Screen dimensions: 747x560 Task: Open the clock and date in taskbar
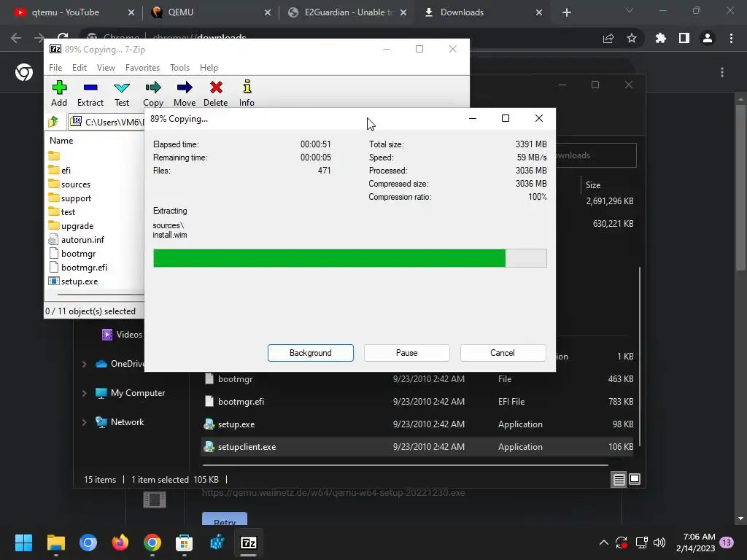coord(695,542)
